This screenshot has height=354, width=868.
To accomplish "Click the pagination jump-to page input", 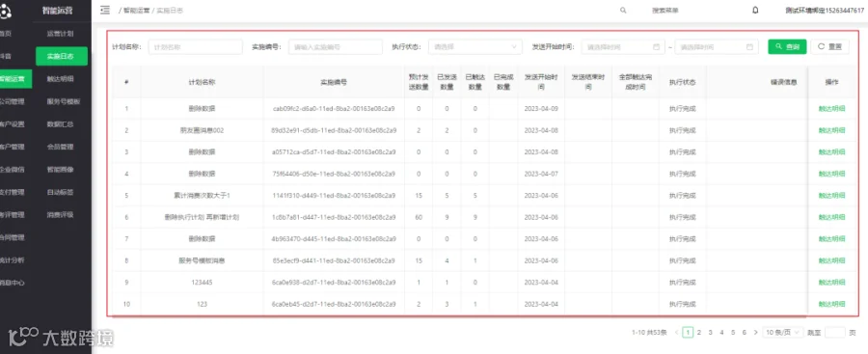I will (835, 333).
